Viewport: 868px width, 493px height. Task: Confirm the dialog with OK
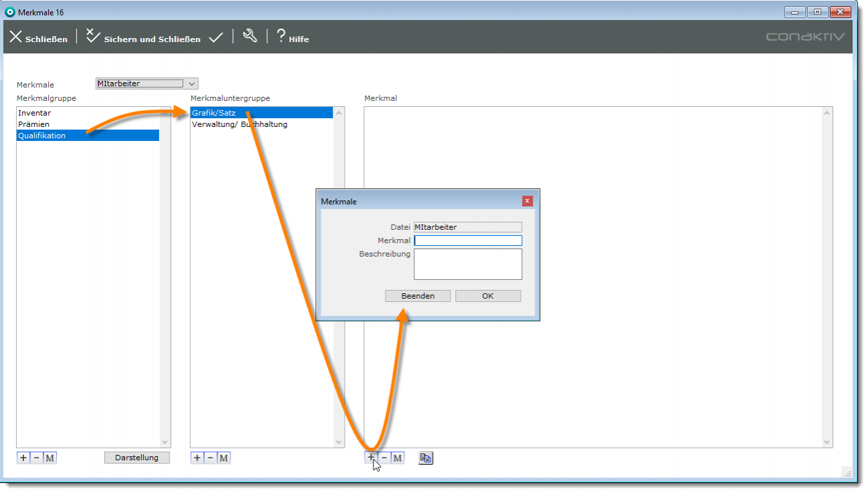[488, 296]
